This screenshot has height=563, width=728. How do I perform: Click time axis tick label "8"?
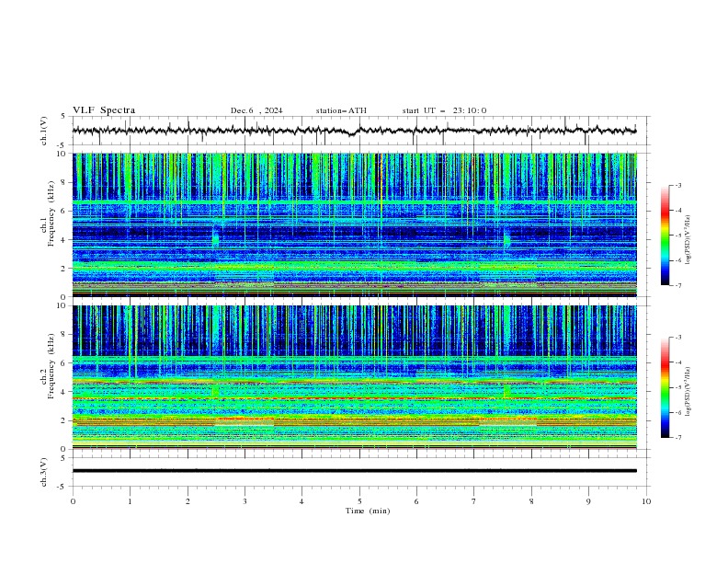531,501
